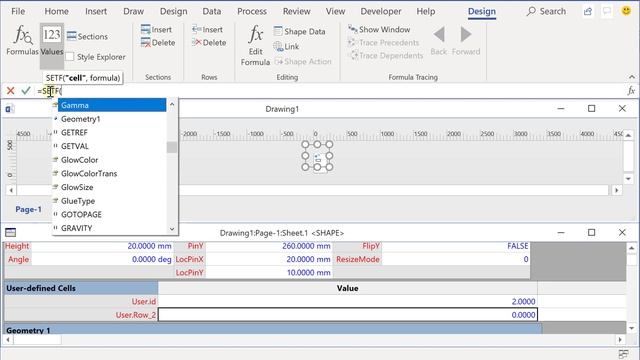This screenshot has height=360, width=640.
Task: Select the Height cell value 20.0000 mm
Action: [x=102, y=246]
